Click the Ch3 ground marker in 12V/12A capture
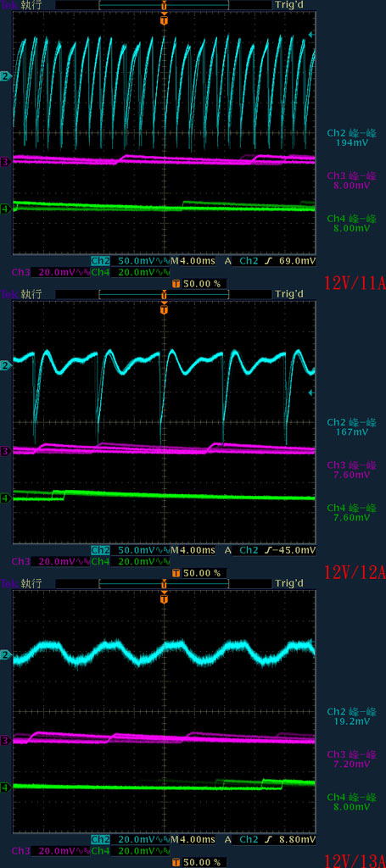 pos(6,451)
